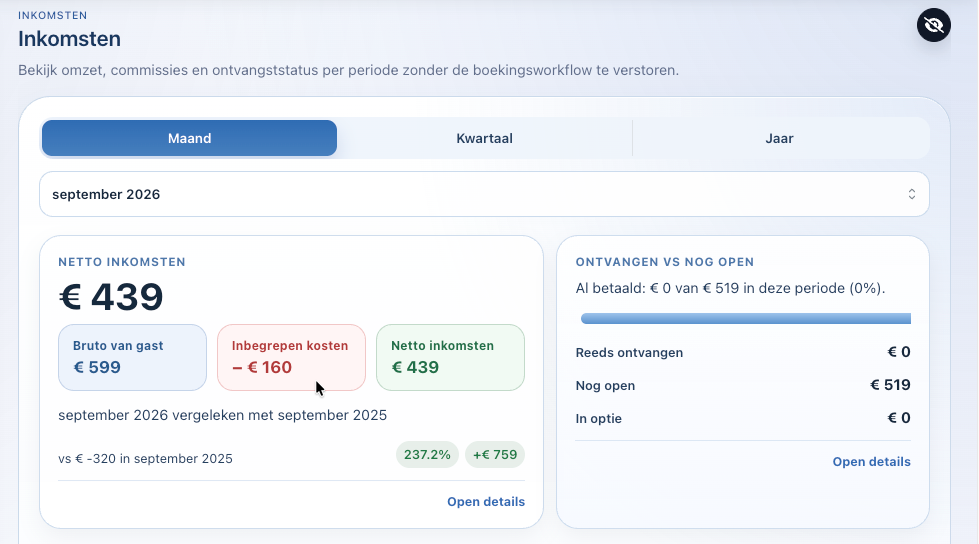
Task: Select the Maand tab
Action: pyautogui.click(x=189, y=138)
